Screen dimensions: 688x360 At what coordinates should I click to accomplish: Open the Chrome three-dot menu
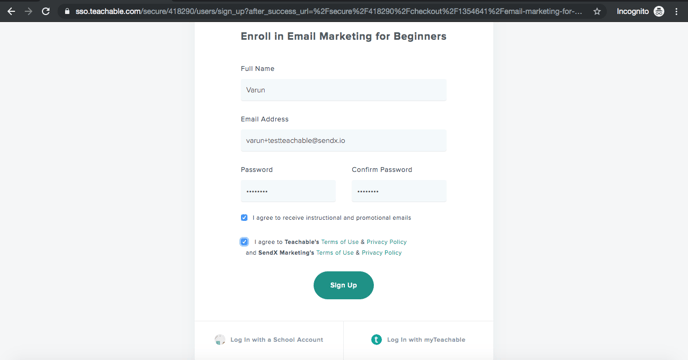click(x=676, y=11)
